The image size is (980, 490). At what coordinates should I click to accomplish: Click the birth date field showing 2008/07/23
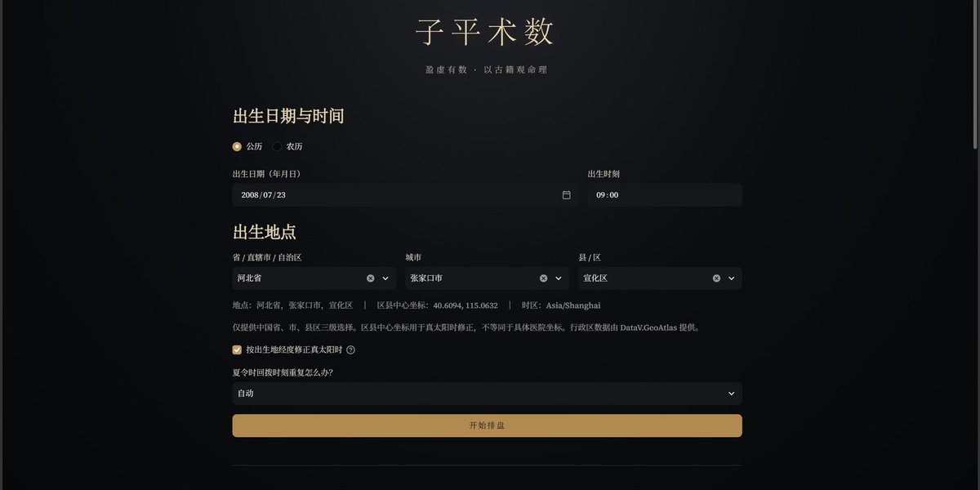click(x=405, y=195)
